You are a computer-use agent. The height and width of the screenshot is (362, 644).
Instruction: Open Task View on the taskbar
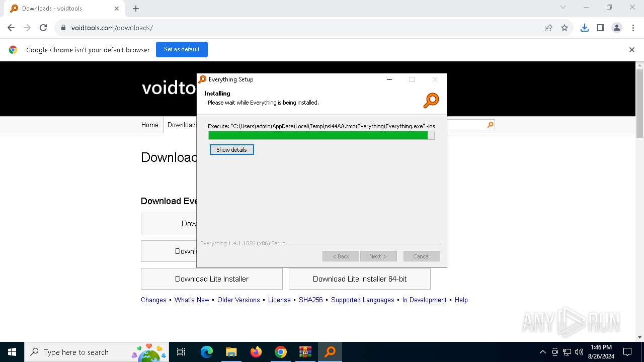pos(181,352)
